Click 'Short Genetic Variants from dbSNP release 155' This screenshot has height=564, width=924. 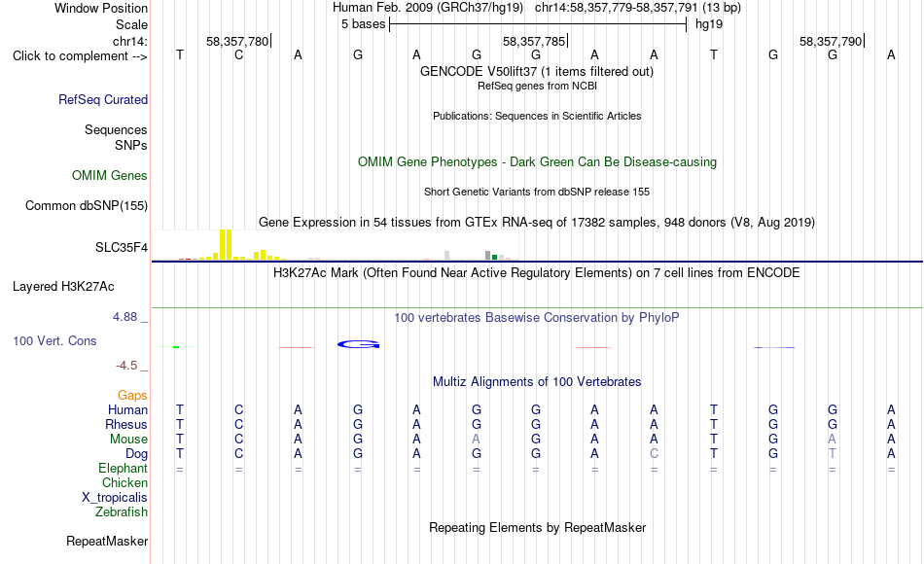tap(537, 193)
